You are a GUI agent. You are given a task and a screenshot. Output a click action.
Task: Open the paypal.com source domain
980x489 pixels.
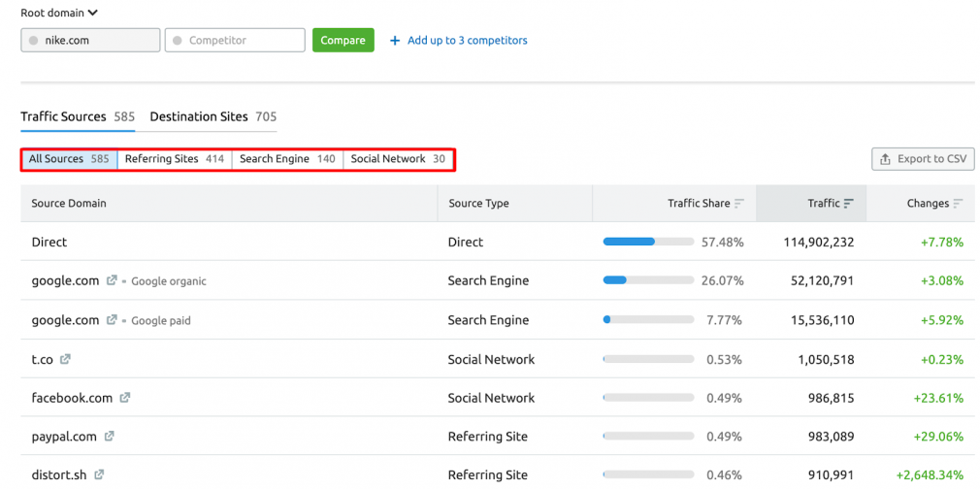click(x=64, y=437)
